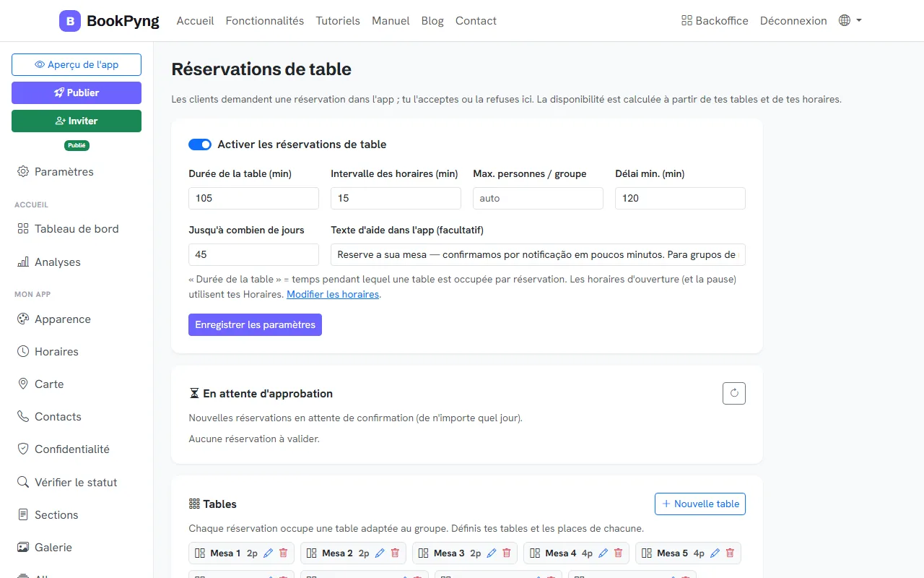Click the Jusqu'à combien de jours field
924x578 pixels.
tap(253, 254)
